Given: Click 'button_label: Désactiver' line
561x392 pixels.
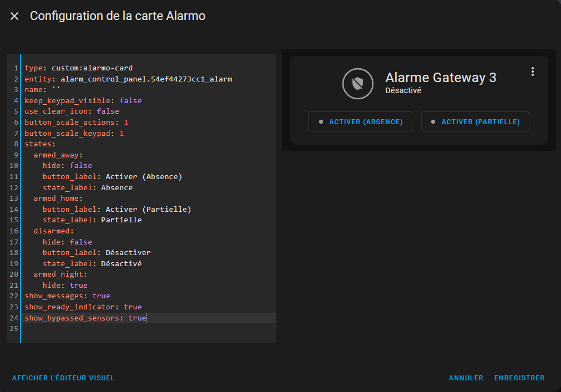Looking at the screenshot, I should [97, 253].
